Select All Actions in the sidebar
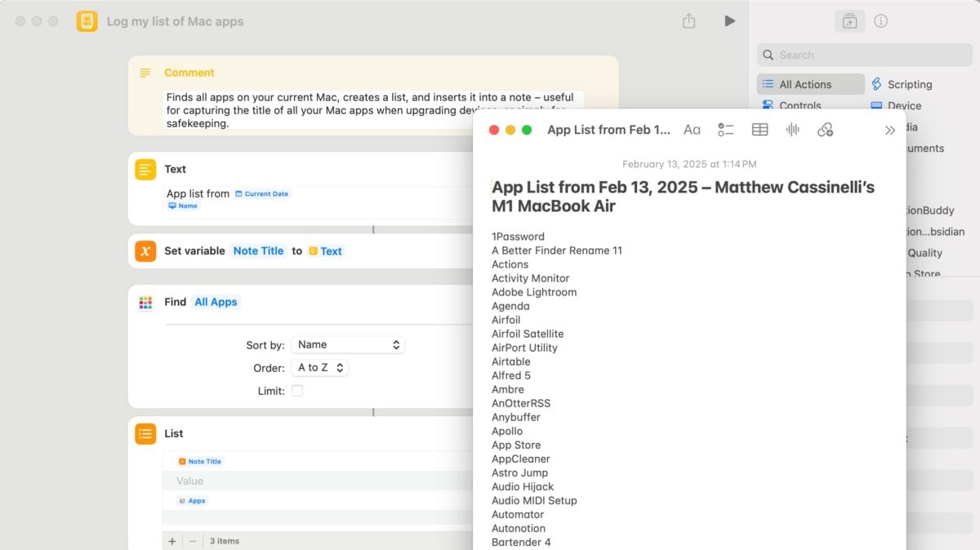Image resolution: width=980 pixels, height=550 pixels. coord(810,84)
